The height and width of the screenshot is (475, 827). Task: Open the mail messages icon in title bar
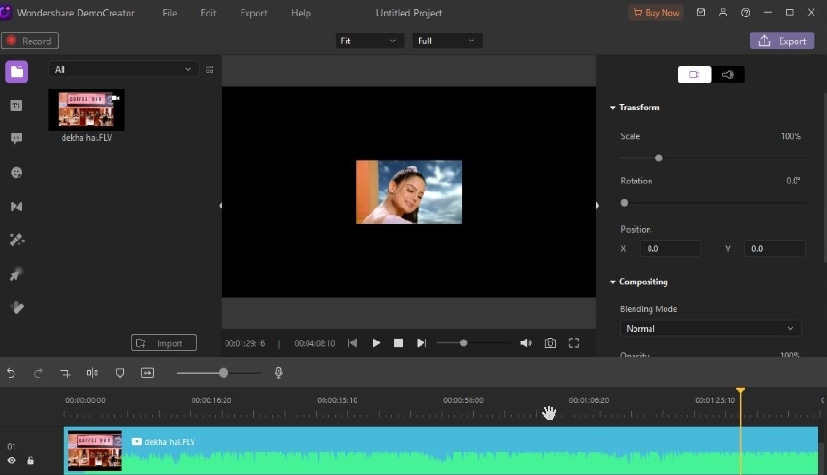700,12
